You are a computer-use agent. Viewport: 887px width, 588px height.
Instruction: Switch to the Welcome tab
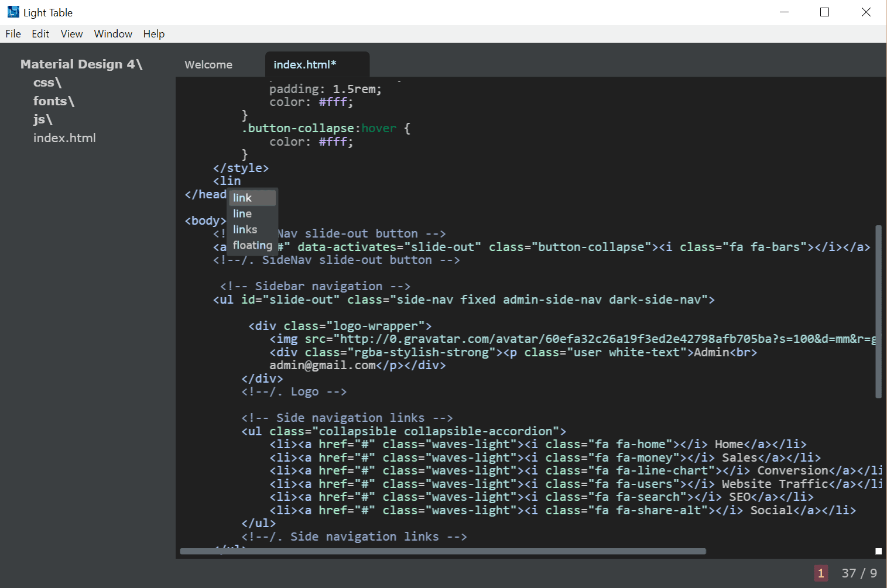[208, 65]
